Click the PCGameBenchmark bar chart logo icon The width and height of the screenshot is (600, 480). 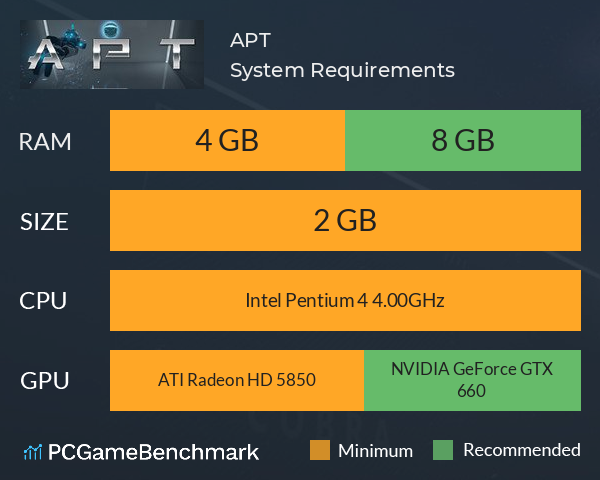pyautogui.click(x=33, y=452)
